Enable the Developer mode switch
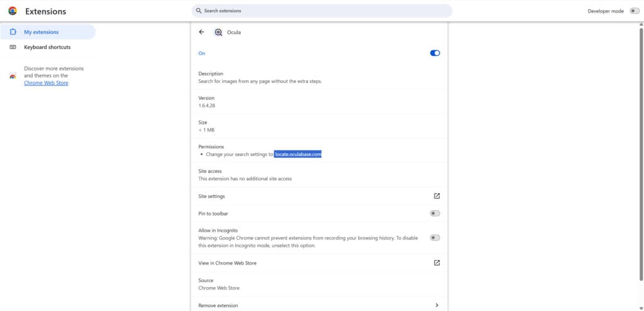Image resolution: width=644 pixels, height=311 pixels. pyautogui.click(x=634, y=11)
